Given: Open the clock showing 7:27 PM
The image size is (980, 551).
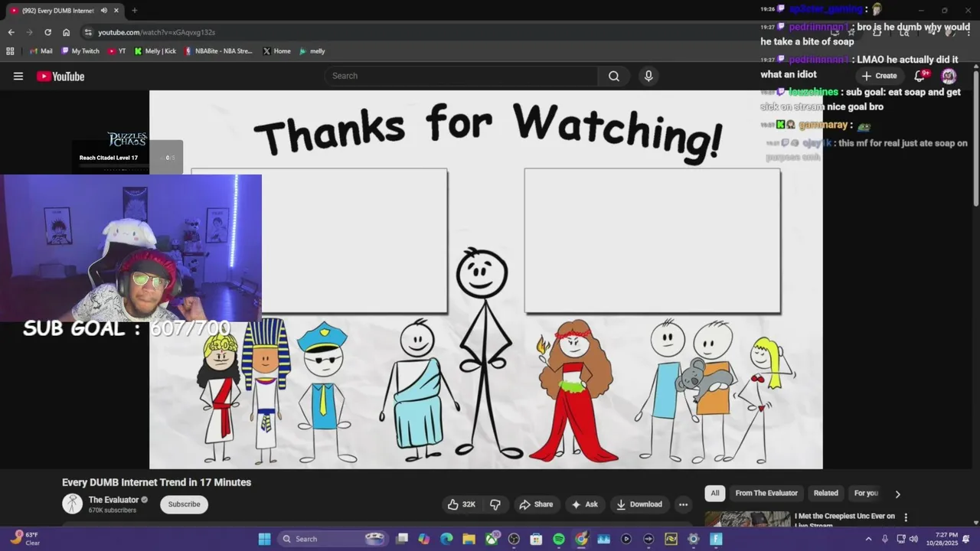Looking at the screenshot, I should [946, 539].
